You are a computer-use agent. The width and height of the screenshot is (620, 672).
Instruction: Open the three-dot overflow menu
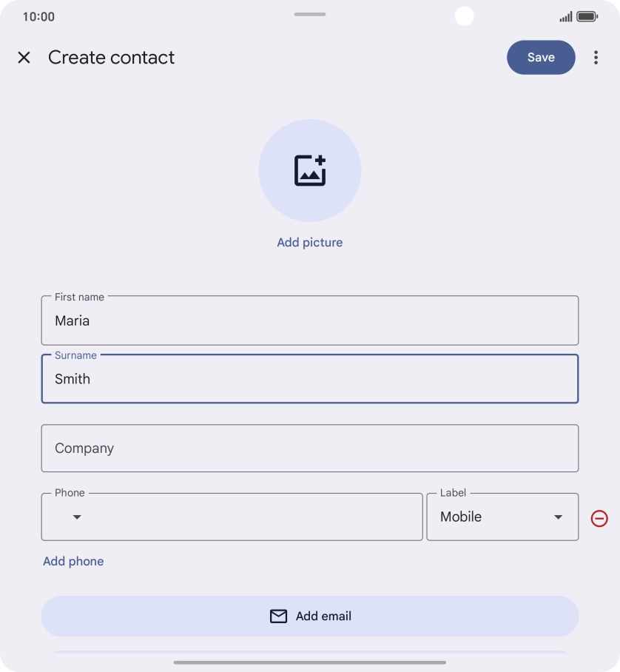tap(596, 58)
